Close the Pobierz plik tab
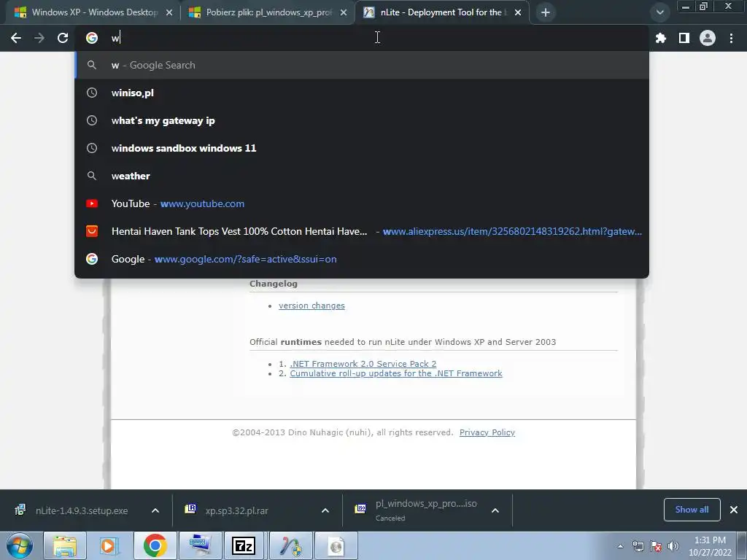 (344, 12)
